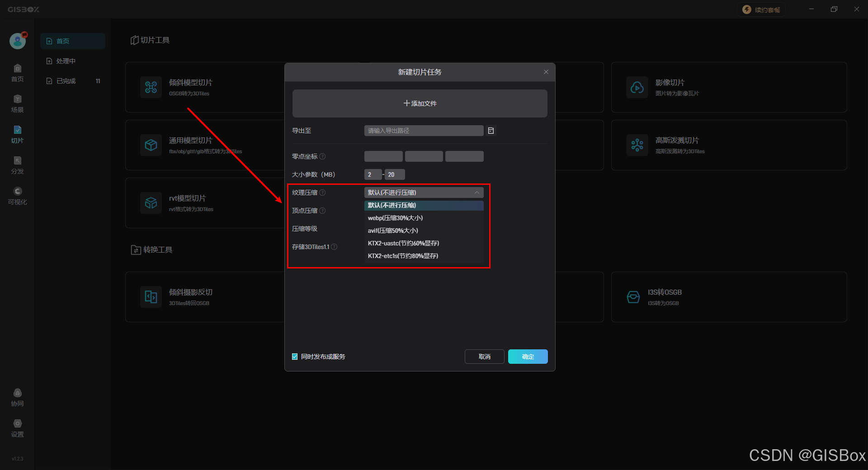Open 场景 section in sidebar
Screen dimensions: 868x470
click(x=17, y=104)
